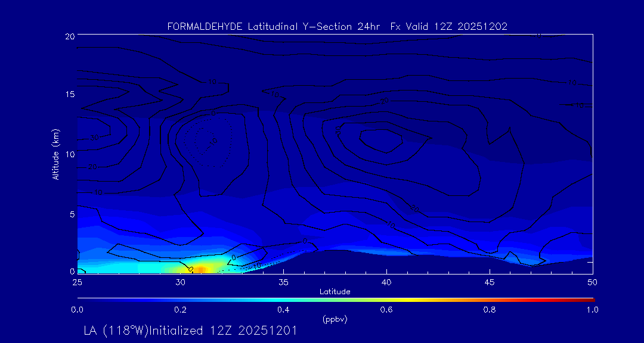Click latitude axis tick label 25

click(x=77, y=282)
